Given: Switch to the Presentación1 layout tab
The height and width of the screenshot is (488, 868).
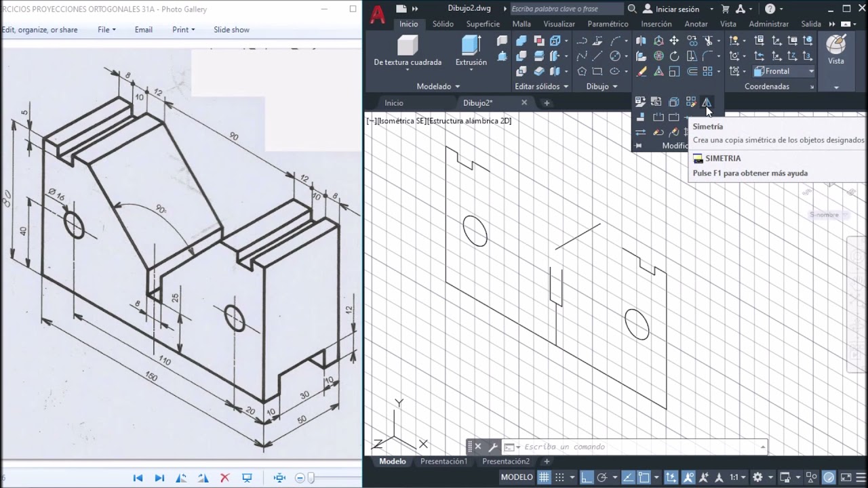Looking at the screenshot, I should coord(443,462).
